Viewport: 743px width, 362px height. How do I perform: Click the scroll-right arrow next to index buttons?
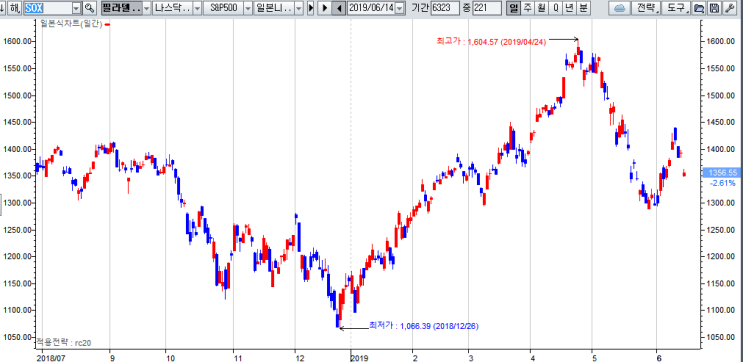coord(310,8)
